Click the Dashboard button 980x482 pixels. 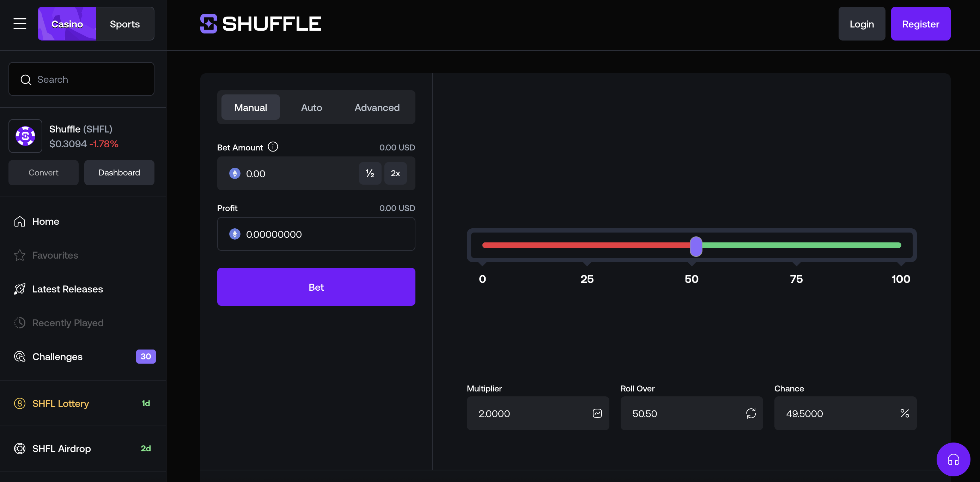119,173
